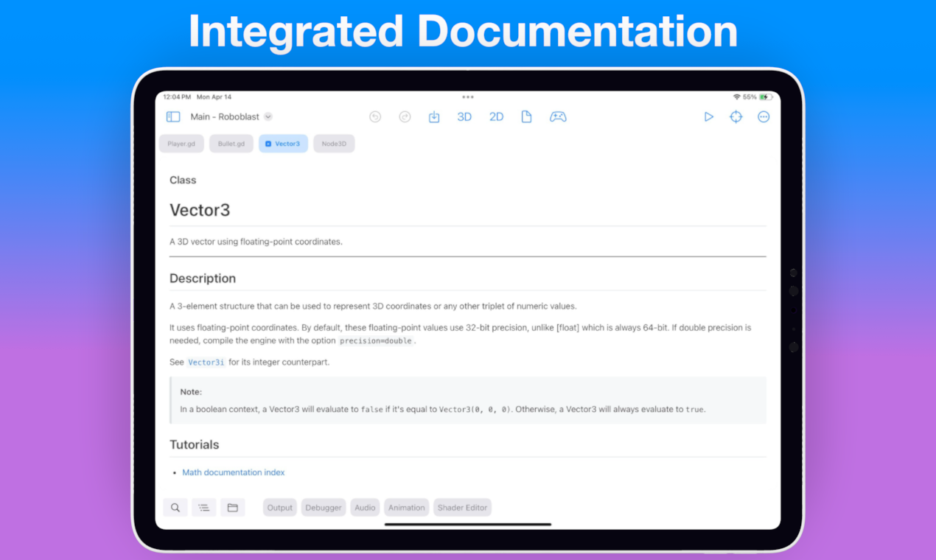This screenshot has width=936, height=560.
Task: Tap the crosshair target icon
Action: click(736, 116)
